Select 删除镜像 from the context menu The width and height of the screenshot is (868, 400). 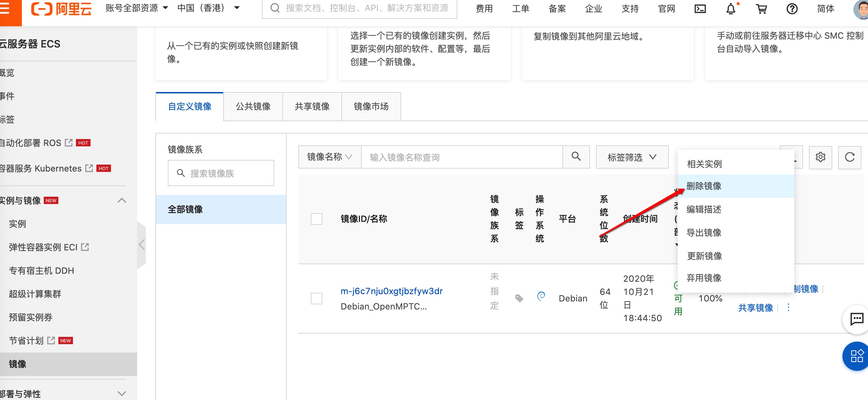pos(704,186)
